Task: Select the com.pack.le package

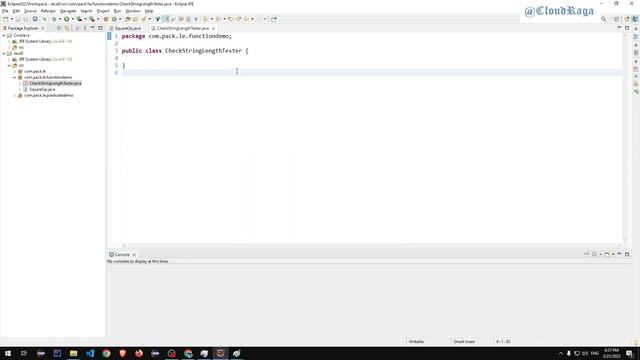Action: coord(35,71)
